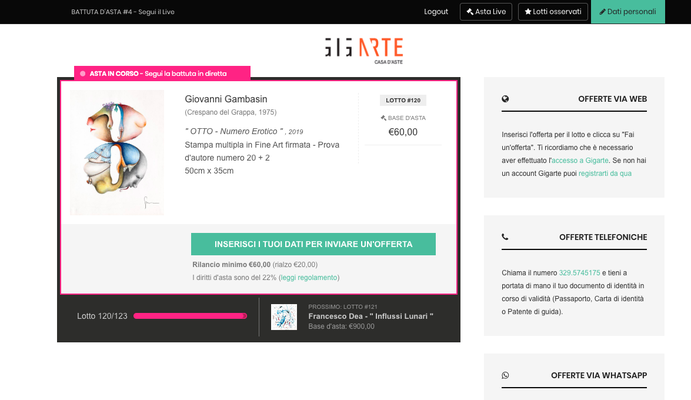
Task: Open next lot thumbnail Influssi Lunari
Action: tap(284, 317)
